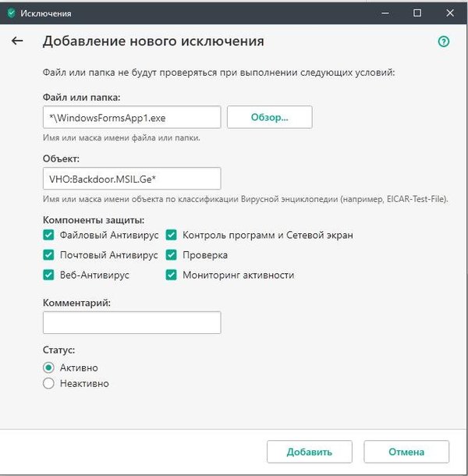The image size is (468, 476).
Task: Close the Исключения window
Action: [452, 13]
